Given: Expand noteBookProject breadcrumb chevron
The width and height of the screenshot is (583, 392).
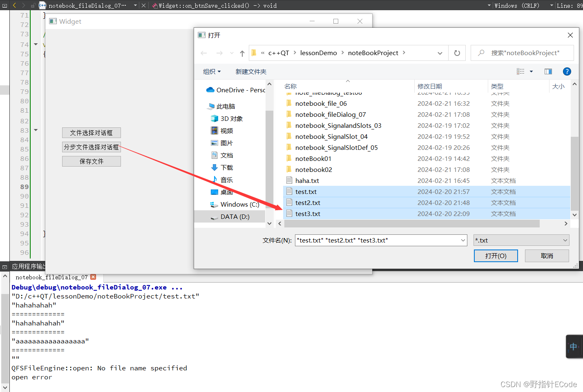Looking at the screenshot, I should point(404,53).
